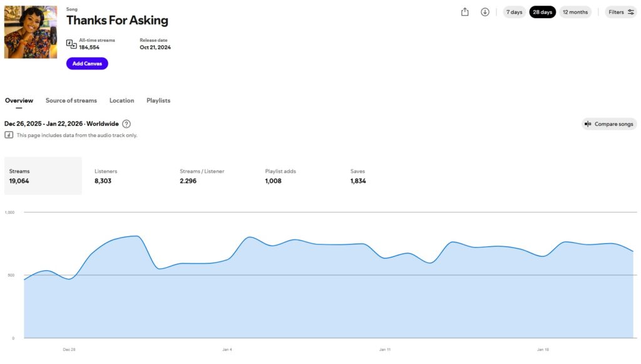Click the download data icon
Viewport: 641px width, 364px height.
tap(485, 12)
